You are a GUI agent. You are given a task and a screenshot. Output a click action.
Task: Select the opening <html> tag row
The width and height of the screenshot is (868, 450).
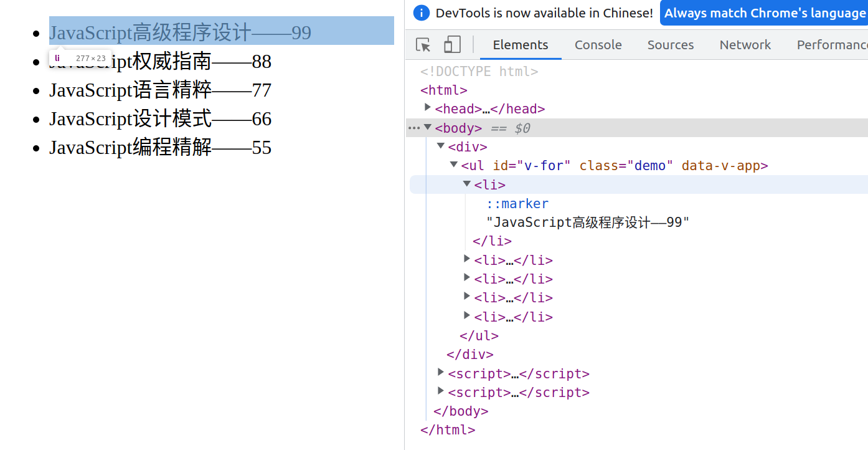(444, 90)
